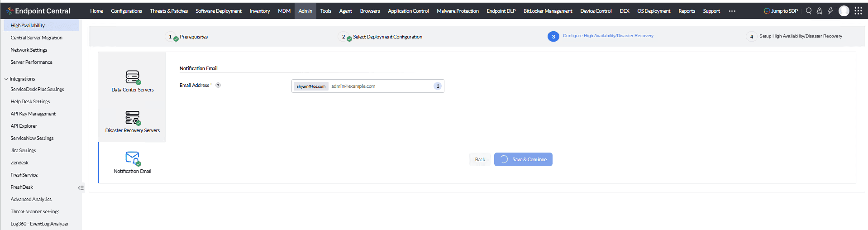Select the Notification Email envelope icon
Image resolution: width=868 pixels, height=230 pixels.
[x=133, y=158]
